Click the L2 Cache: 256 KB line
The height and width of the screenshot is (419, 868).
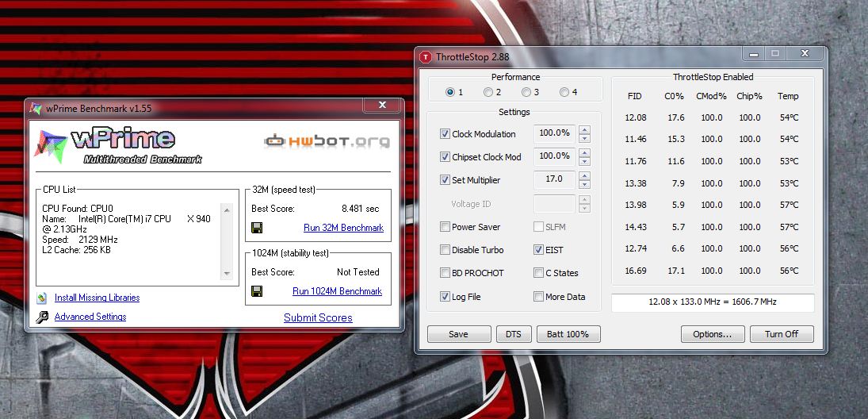coord(76,250)
